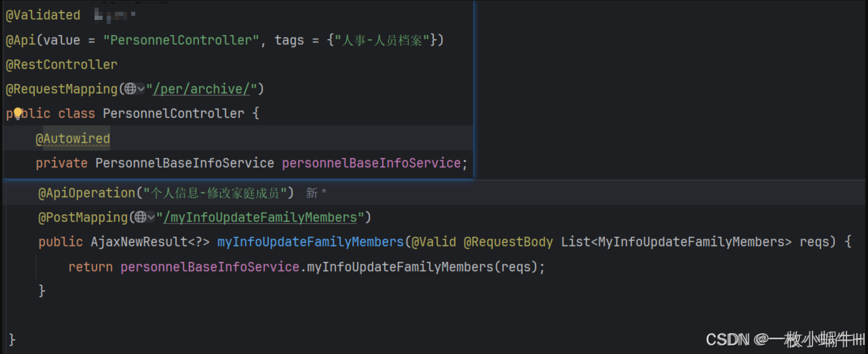Click the tags string "人事-人员档案"
Image resolution: width=868 pixels, height=354 pixels.
382,40
